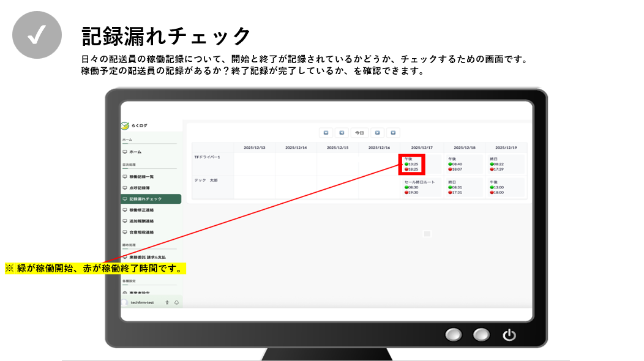Select the 記録漏れチェック sidebar item

click(x=151, y=199)
